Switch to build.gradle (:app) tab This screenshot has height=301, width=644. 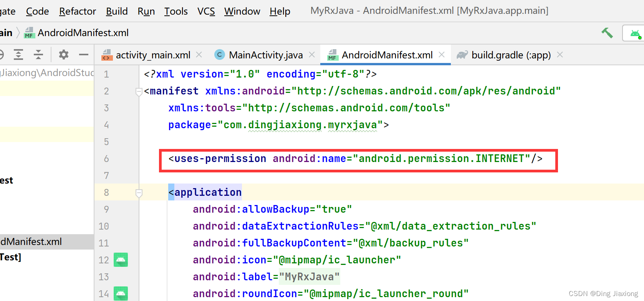coord(511,55)
